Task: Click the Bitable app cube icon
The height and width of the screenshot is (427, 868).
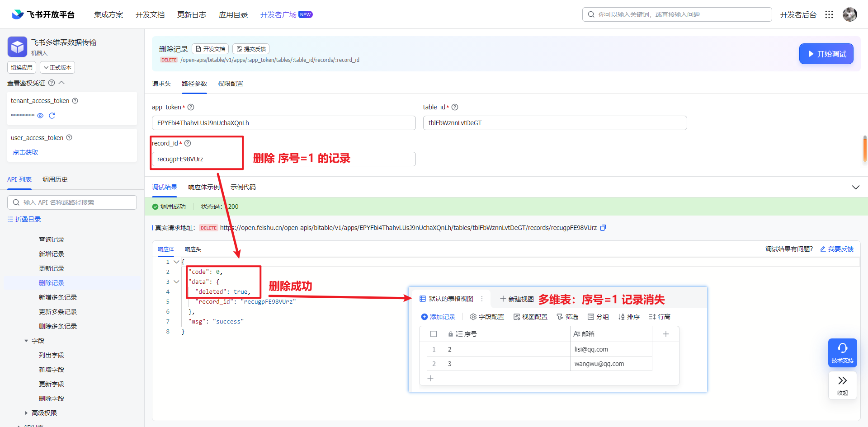Action: click(x=18, y=47)
